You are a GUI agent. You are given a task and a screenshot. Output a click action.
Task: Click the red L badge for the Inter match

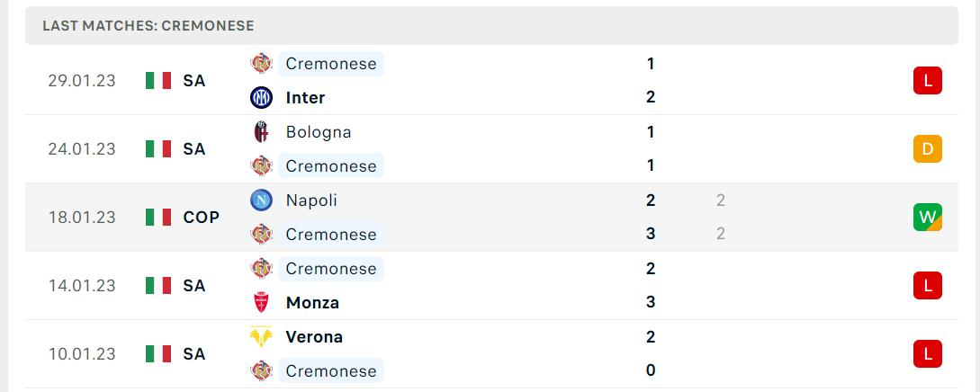pos(928,81)
